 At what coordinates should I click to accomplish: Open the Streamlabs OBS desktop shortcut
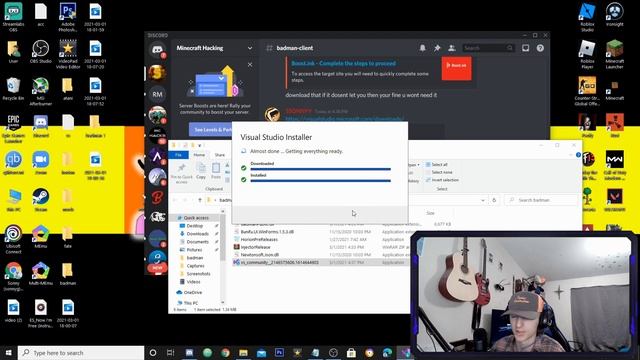point(13,16)
